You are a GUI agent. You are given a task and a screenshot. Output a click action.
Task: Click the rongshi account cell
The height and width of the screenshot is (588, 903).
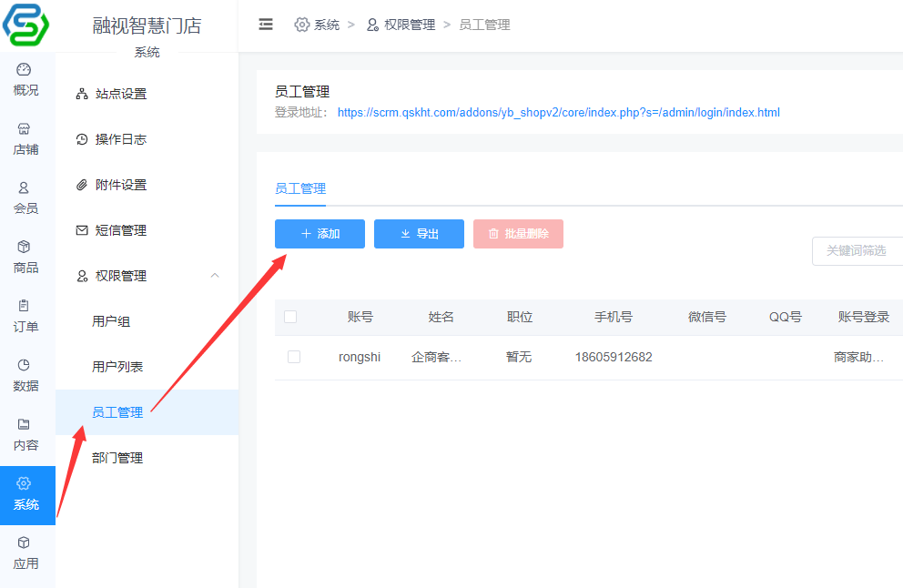click(x=360, y=357)
